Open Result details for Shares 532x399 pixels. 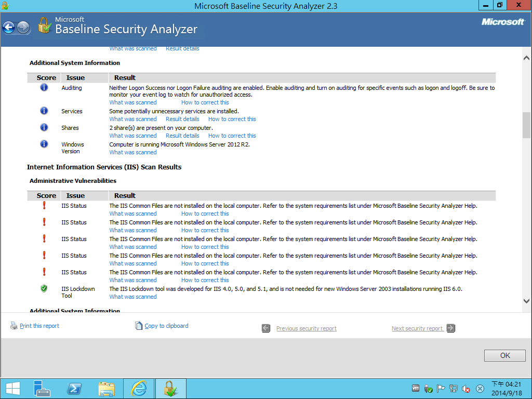point(182,136)
